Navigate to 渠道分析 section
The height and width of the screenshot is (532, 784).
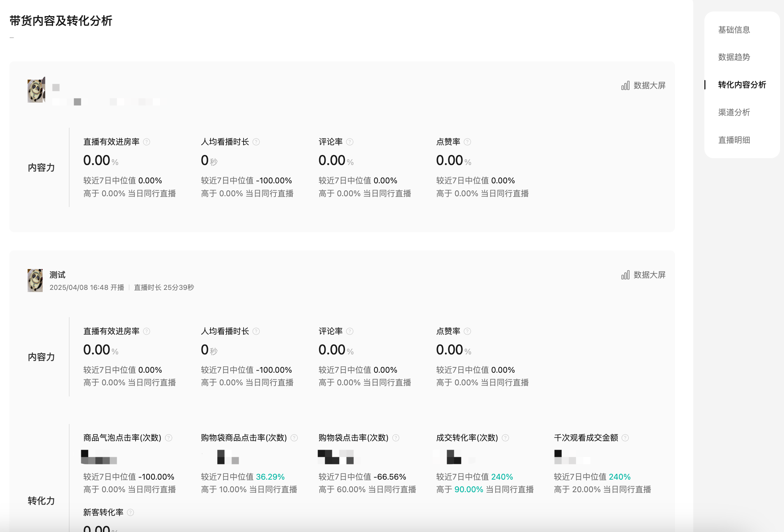pyautogui.click(x=734, y=113)
